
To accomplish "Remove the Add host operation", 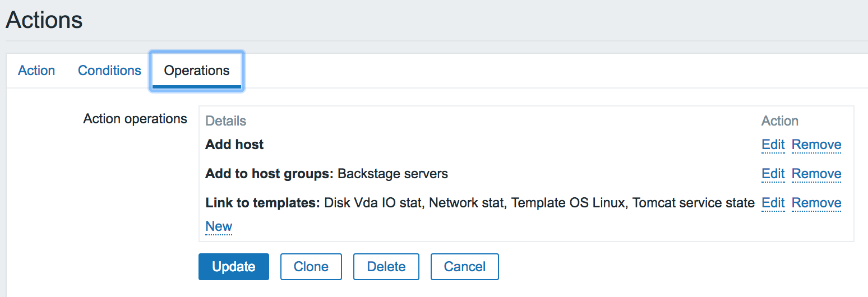I will [x=816, y=145].
